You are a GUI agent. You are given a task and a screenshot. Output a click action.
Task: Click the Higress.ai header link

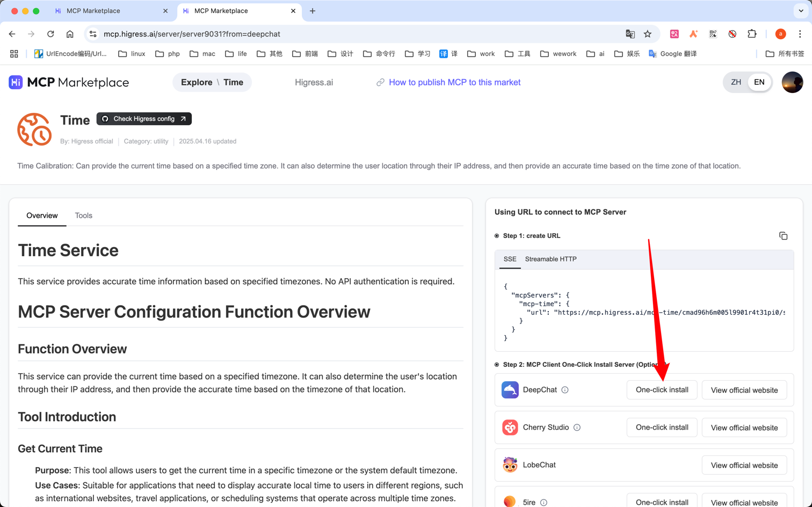pyautogui.click(x=314, y=82)
